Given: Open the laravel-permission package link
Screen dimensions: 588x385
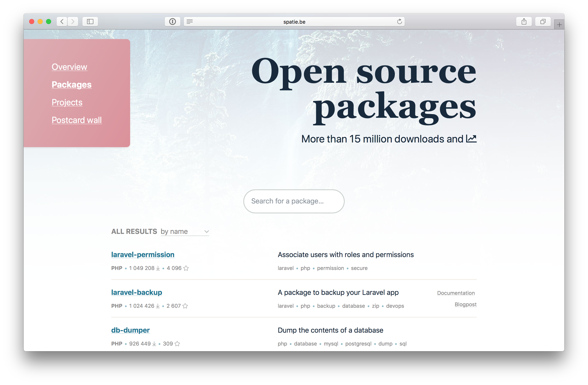Looking at the screenshot, I should (x=143, y=255).
